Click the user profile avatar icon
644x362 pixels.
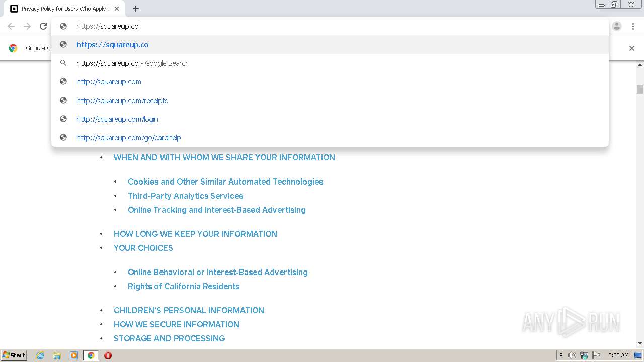tap(617, 26)
